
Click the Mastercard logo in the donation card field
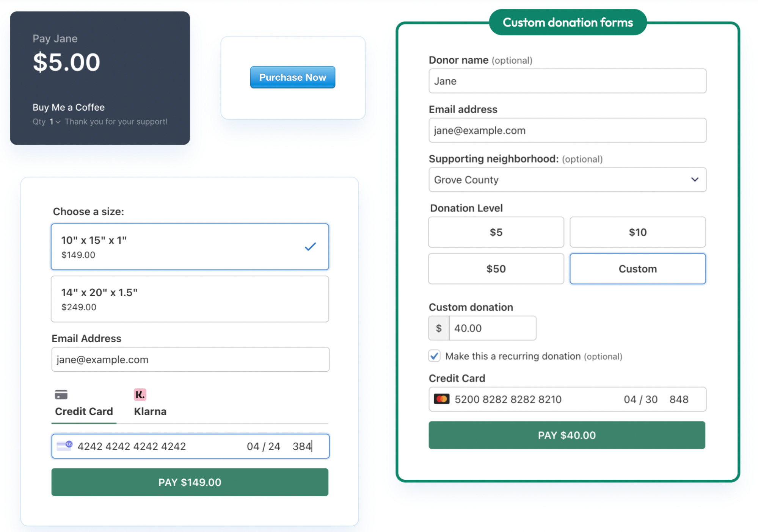[442, 399]
